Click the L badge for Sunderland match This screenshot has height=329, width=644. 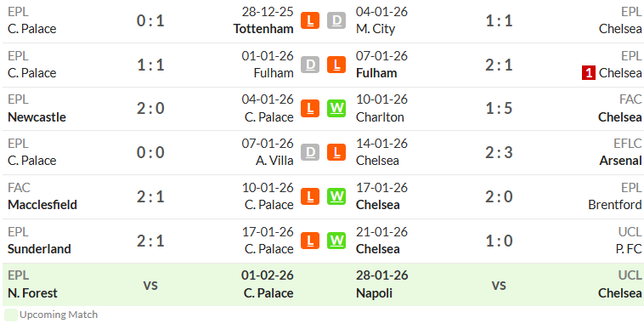tap(309, 241)
